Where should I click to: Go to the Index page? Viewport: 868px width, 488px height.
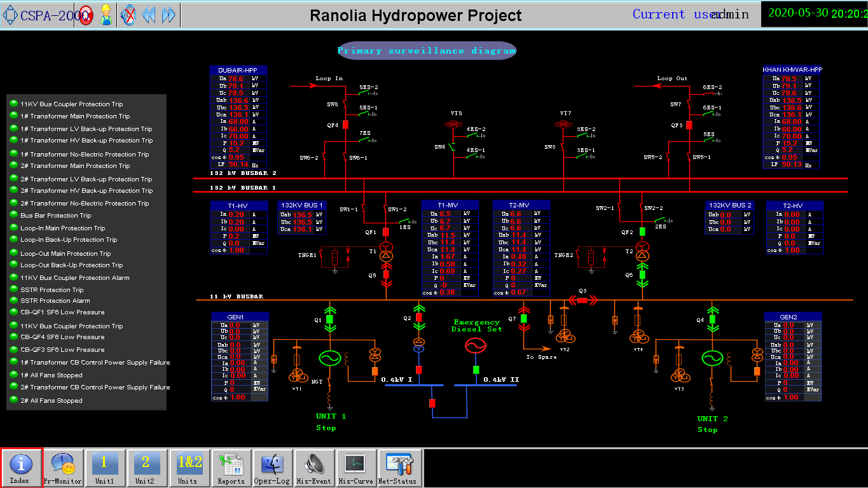tap(22, 468)
